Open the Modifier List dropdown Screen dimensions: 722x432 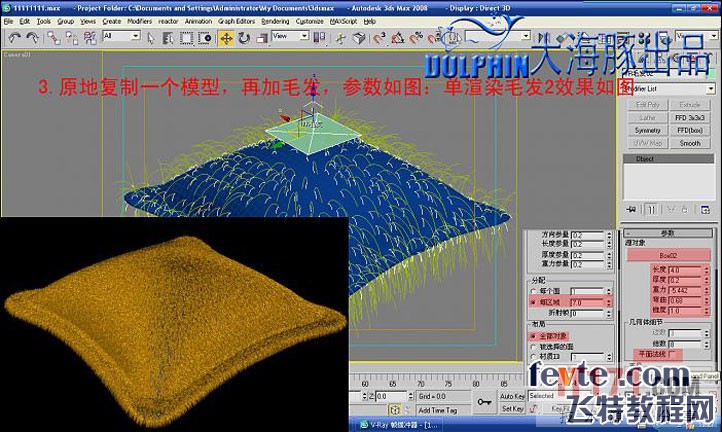[x=667, y=88]
